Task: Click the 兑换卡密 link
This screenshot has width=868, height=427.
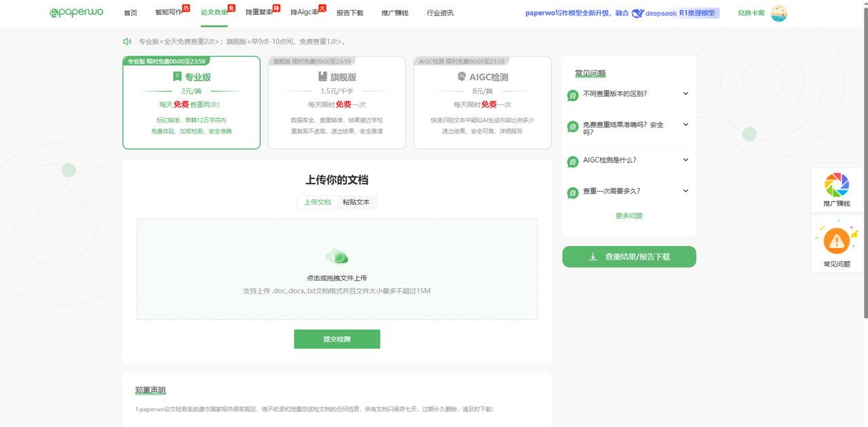Action: click(751, 13)
